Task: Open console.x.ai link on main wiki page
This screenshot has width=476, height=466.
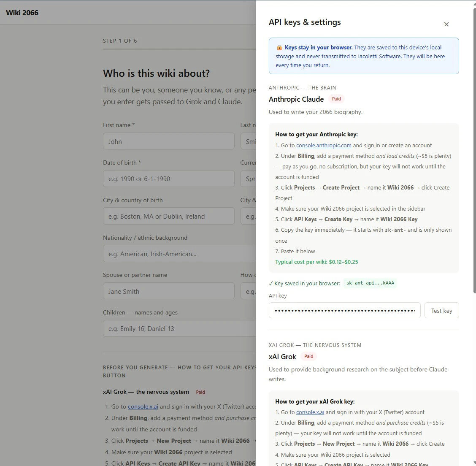Action: (x=143, y=406)
